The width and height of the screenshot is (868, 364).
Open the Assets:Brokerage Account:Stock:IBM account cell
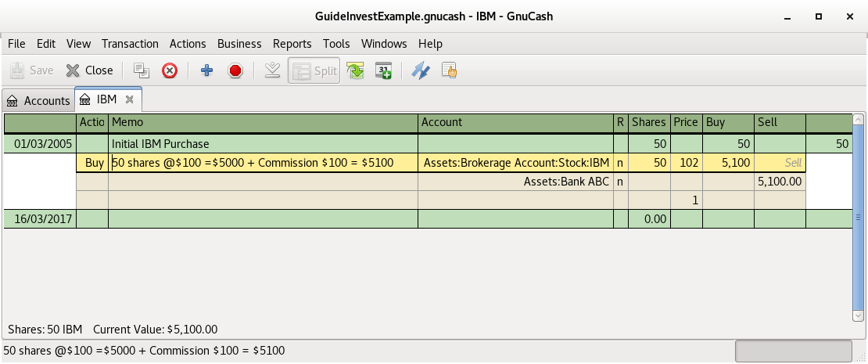(515, 163)
